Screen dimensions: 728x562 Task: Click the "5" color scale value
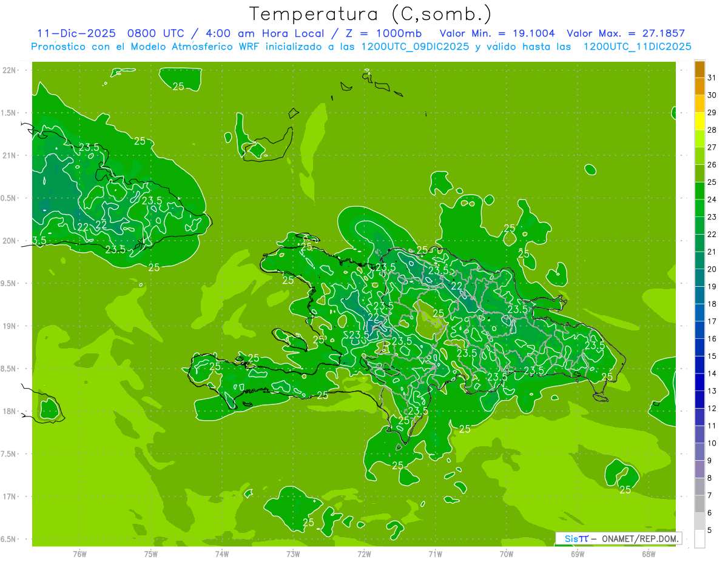(x=710, y=530)
